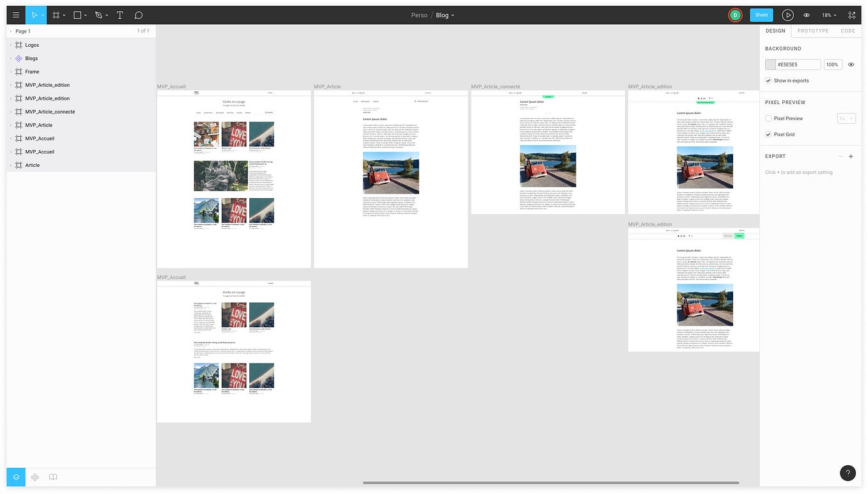Expand the MVP_Article layer in sidebar
The width and height of the screenshot is (868, 494).
[10, 125]
